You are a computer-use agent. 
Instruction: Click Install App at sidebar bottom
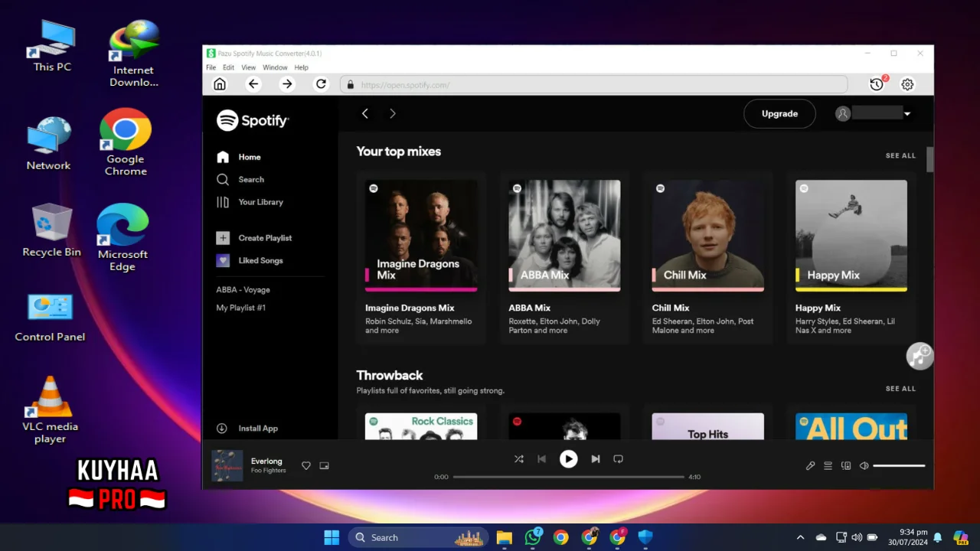point(247,429)
